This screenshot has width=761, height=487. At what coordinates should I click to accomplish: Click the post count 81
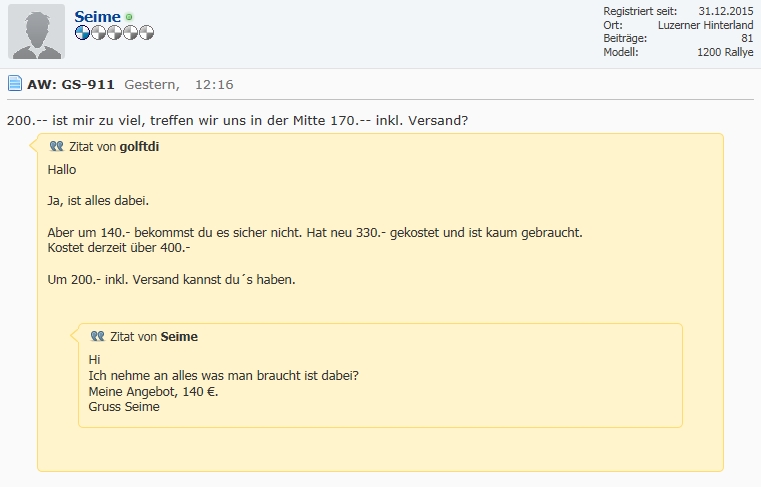[x=747, y=38]
